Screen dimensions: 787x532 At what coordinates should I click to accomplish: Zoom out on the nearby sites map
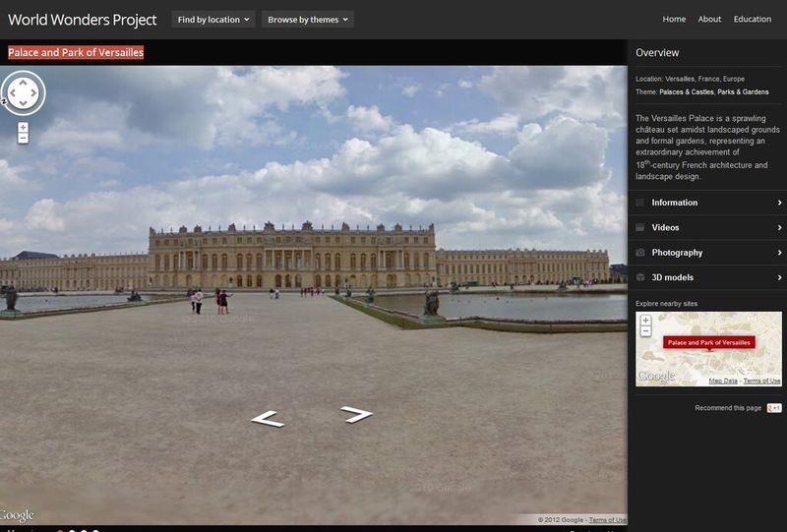point(646,331)
